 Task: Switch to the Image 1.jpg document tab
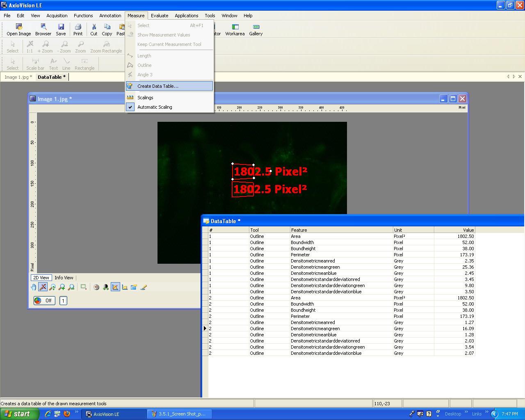18,77
